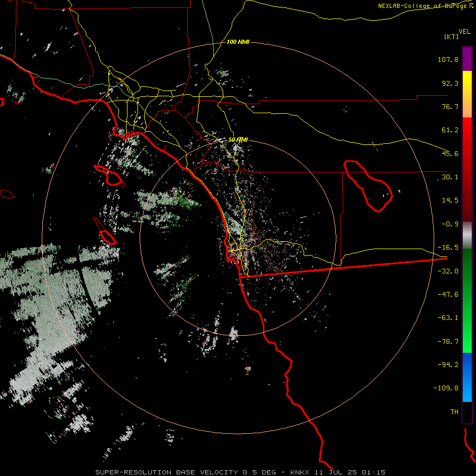
Task: Click the 14.5 velocity scale value
Action: pyautogui.click(x=450, y=200)
